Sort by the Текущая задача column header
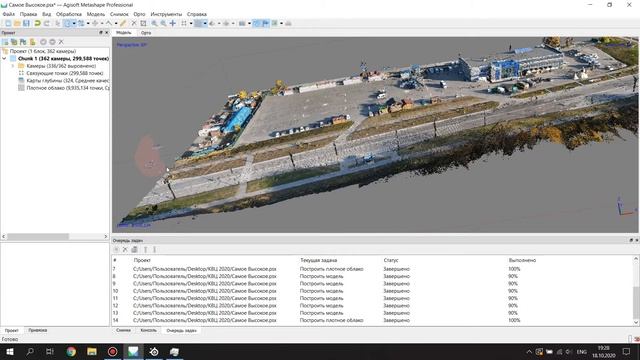Viewport: 640px width, 360px height. pyautogui.click(x=318, y=260)
